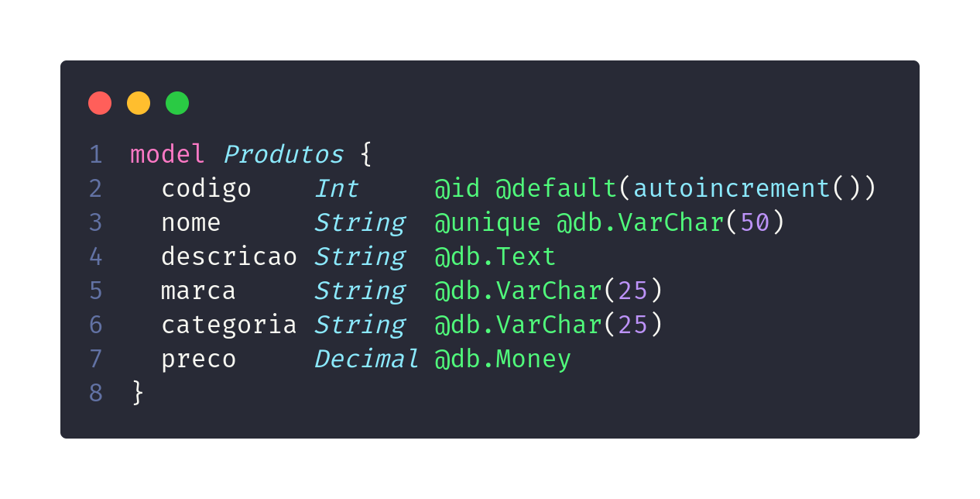Click the @id attribute
Screen dimensions: 980x499
457,188
